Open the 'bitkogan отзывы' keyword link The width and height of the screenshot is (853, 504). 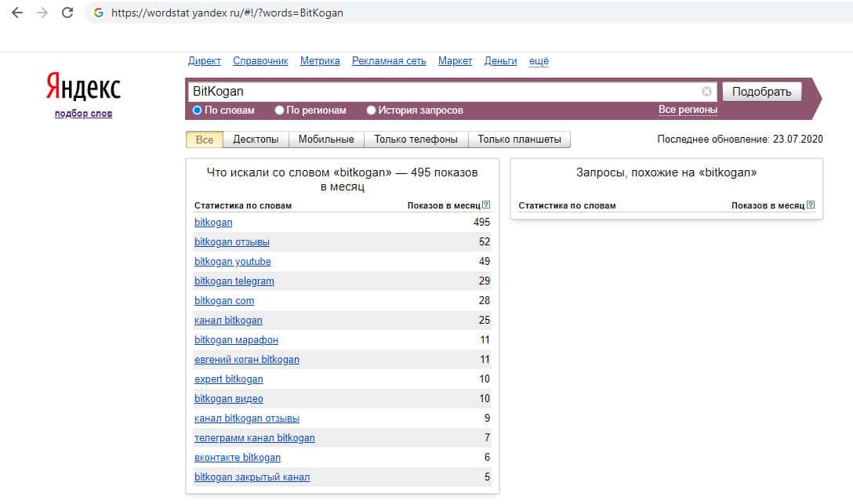(x=232, y=242)
